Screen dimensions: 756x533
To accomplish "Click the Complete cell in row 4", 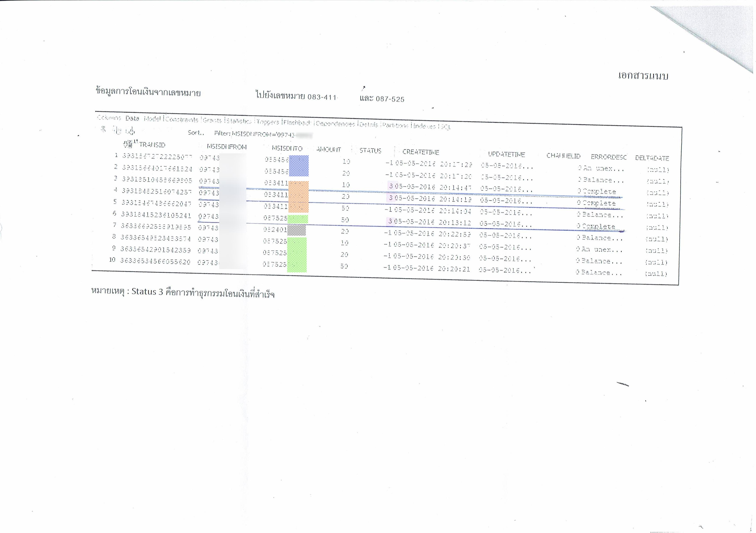I will [x=599, y=191].
